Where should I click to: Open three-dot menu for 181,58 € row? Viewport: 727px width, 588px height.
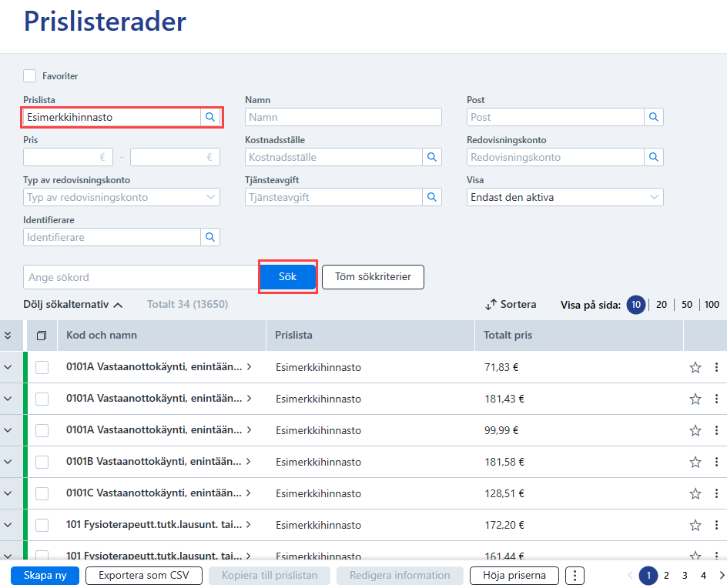click(716, 462)
